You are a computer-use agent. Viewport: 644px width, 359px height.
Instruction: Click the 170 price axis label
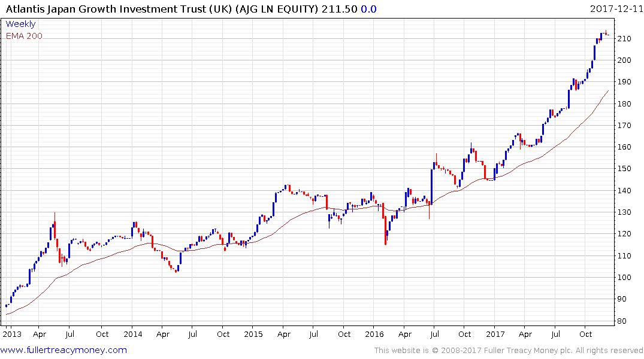pos(624,126)
